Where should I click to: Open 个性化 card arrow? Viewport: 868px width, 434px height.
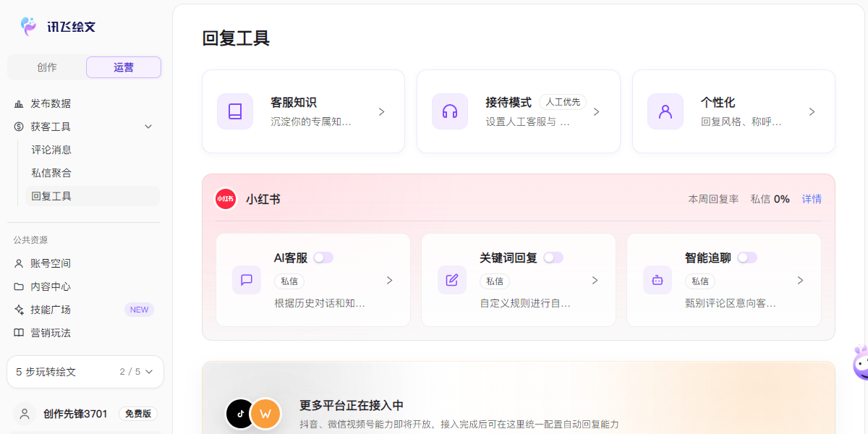[812, 111]
